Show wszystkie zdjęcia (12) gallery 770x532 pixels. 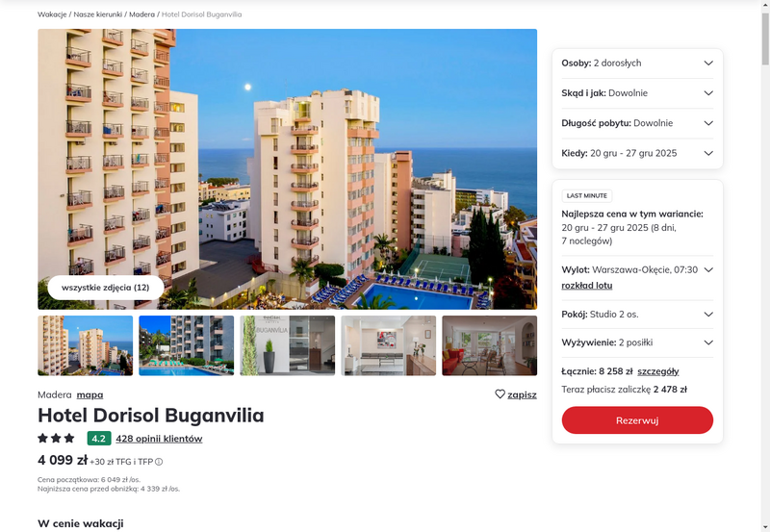pyautogui.click(x=106, y=288)
